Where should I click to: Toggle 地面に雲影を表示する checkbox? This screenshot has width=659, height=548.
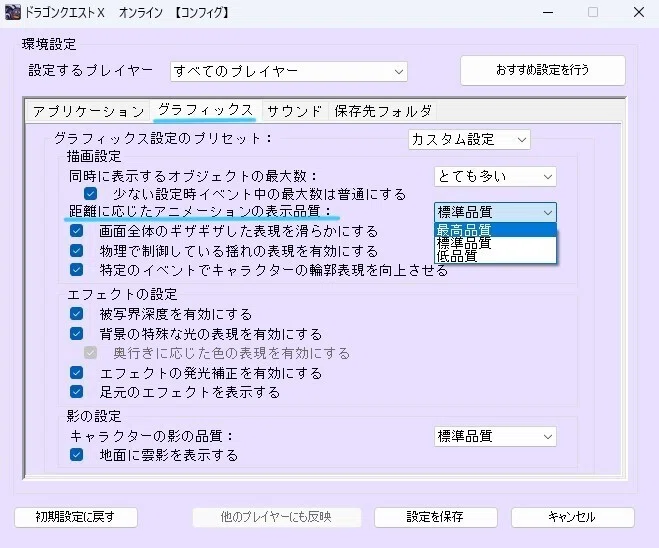click(76, 455)
